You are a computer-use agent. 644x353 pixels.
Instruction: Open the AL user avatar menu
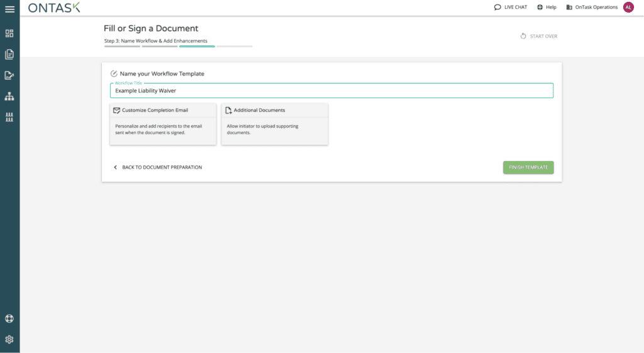(x=628, y=7)
